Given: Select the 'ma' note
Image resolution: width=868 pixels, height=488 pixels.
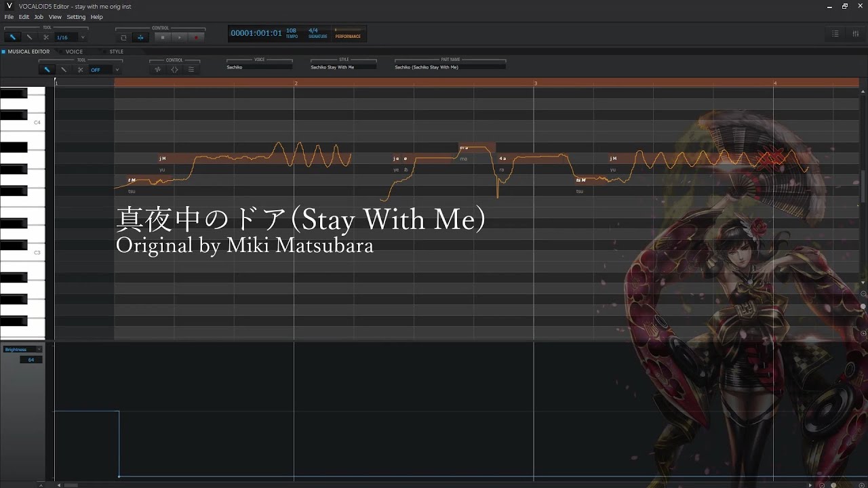Looking at the screenshot, I should (x=477, y=148).
